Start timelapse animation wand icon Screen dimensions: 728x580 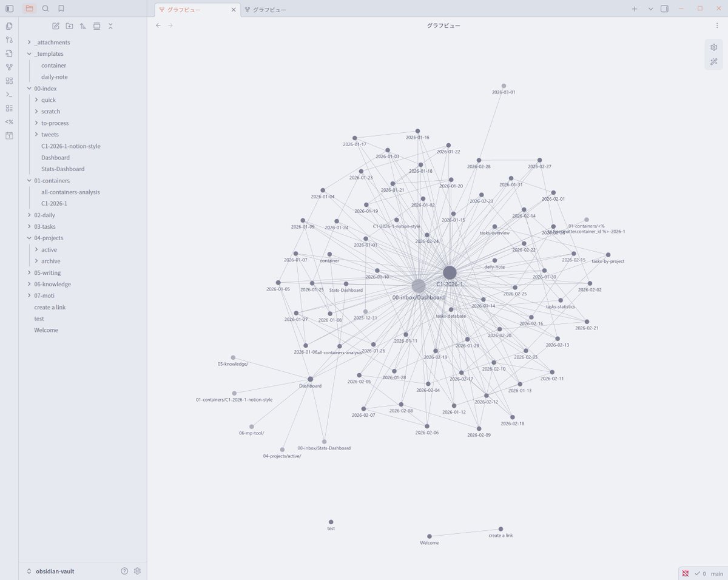point(713,62)
